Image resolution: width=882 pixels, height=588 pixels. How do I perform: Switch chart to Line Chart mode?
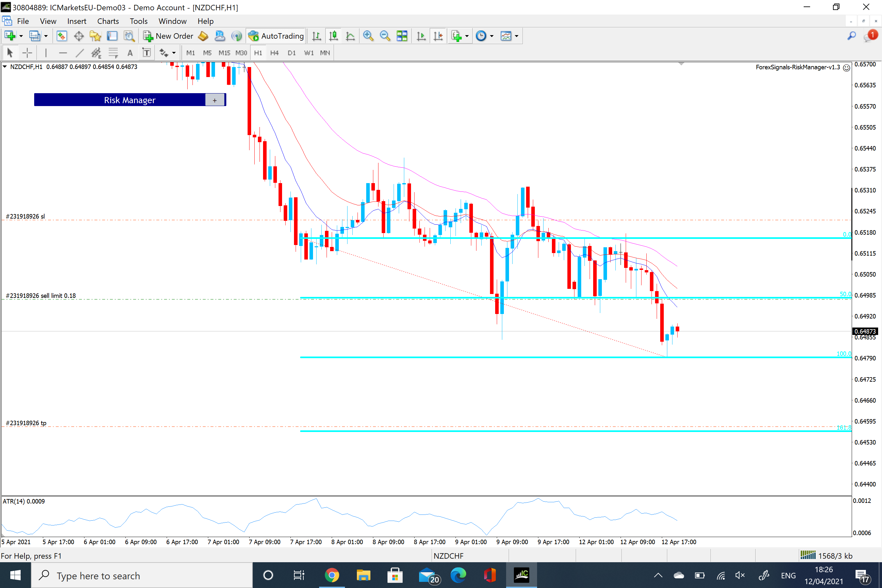click(350, 36)
